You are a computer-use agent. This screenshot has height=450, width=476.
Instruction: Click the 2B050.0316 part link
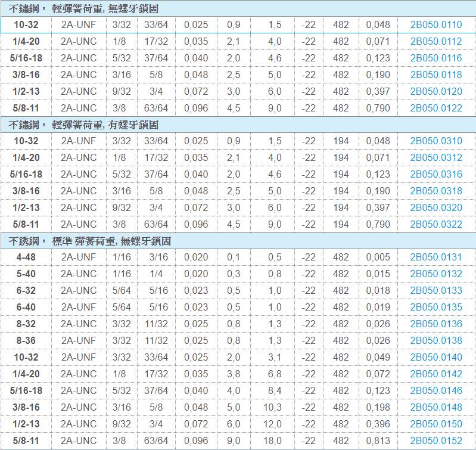pos(435,175)
